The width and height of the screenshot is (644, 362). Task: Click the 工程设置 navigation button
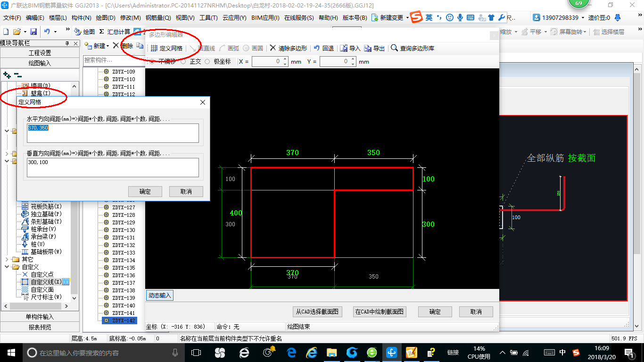pos(40,53)
